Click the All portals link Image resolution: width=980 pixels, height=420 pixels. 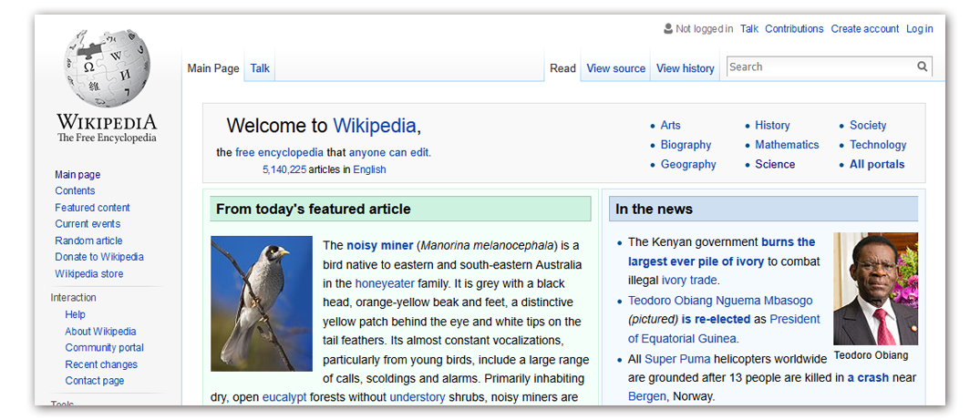[x=877, y=164]
